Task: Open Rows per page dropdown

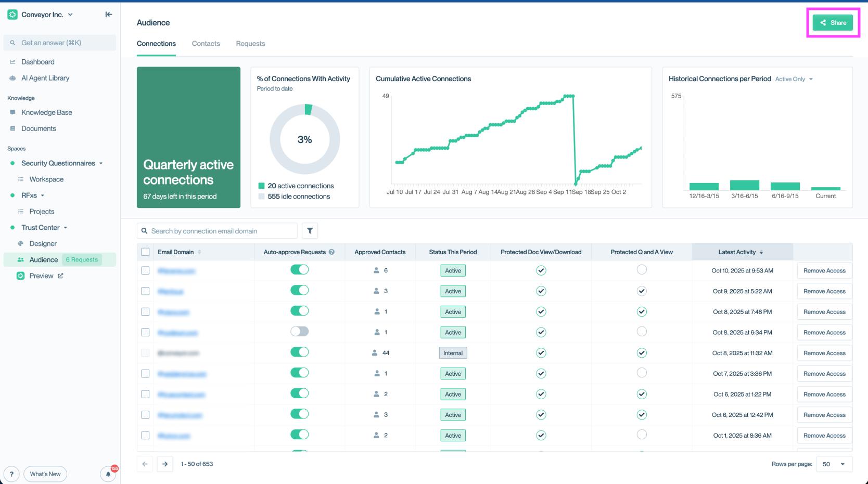Action: [x=834, y=464]
